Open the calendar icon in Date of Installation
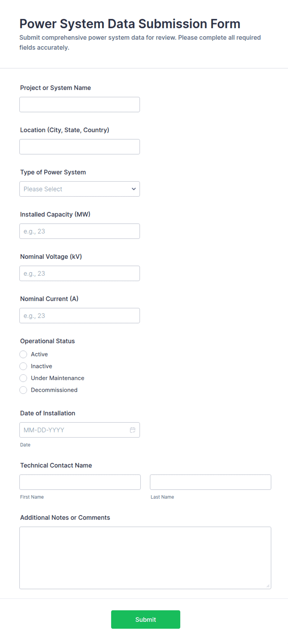The width and height of the screenshot is (288, 644). click(x=133, y=430)
